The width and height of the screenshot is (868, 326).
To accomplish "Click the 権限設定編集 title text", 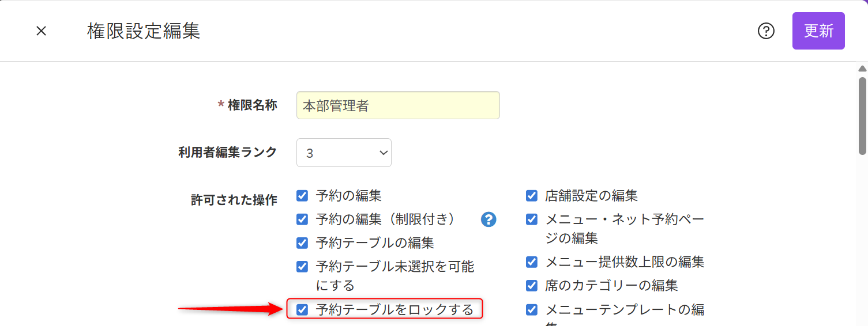I will click(144, 31).
